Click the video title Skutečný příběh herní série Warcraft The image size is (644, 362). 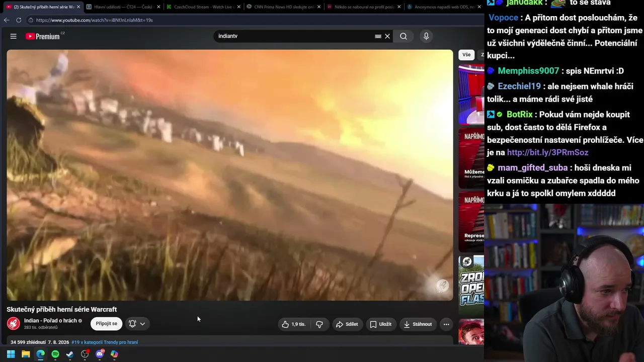62,309
